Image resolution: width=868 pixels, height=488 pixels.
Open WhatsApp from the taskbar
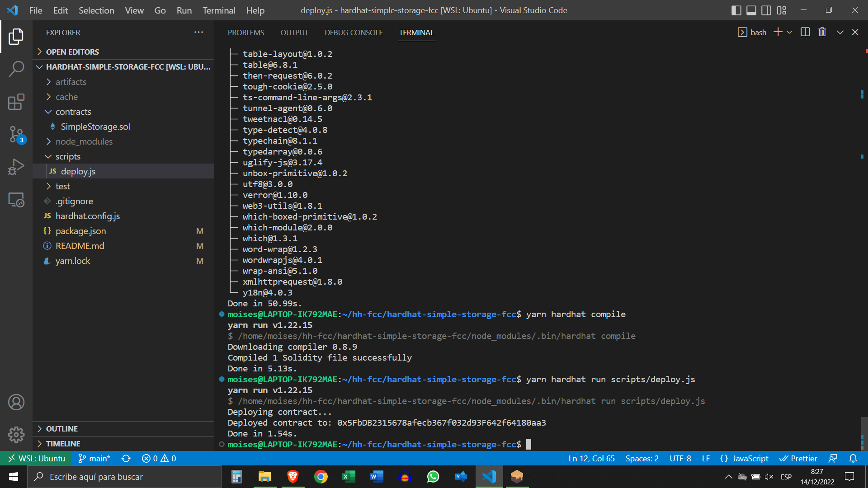(x=433, y=477)
